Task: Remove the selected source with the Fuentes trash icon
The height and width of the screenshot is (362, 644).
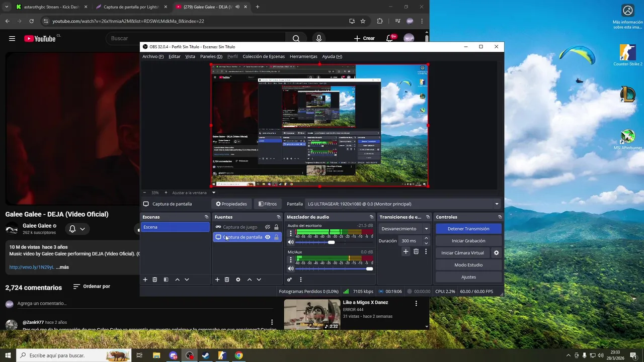Action: coord(227,280)
